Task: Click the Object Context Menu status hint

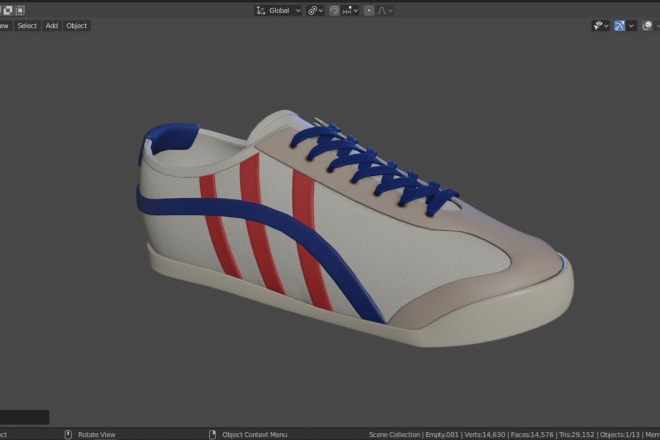Action: (x=255, y=435)
